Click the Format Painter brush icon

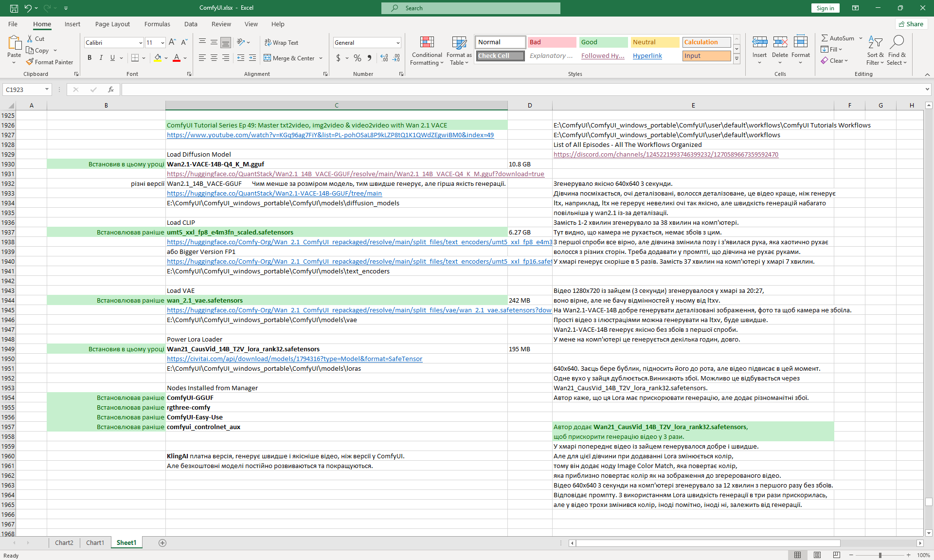(x=30, y=62)
